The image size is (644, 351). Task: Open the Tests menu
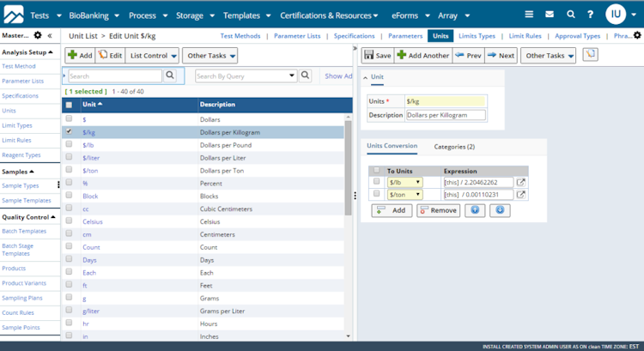coord(46,15)
